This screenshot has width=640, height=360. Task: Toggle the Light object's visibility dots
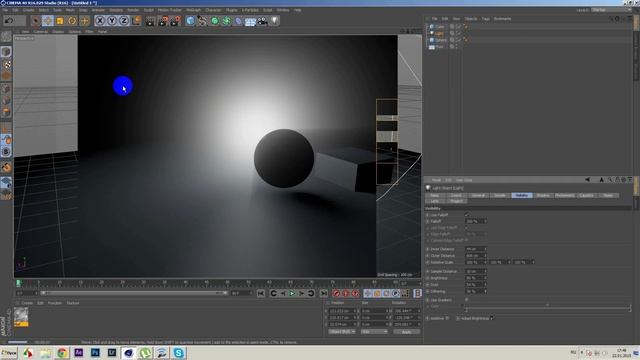[458, 33]
